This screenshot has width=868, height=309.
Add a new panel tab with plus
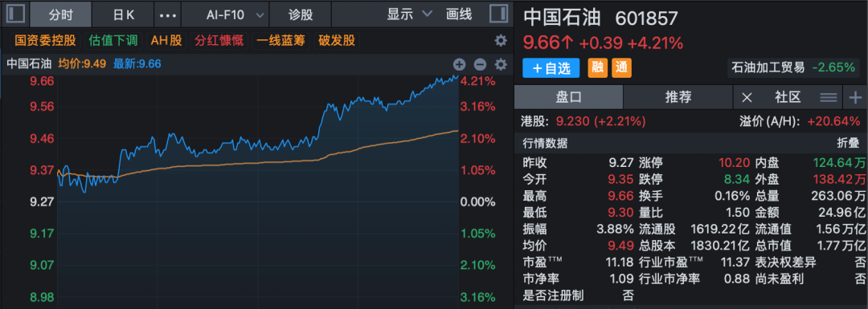point(855,98)
